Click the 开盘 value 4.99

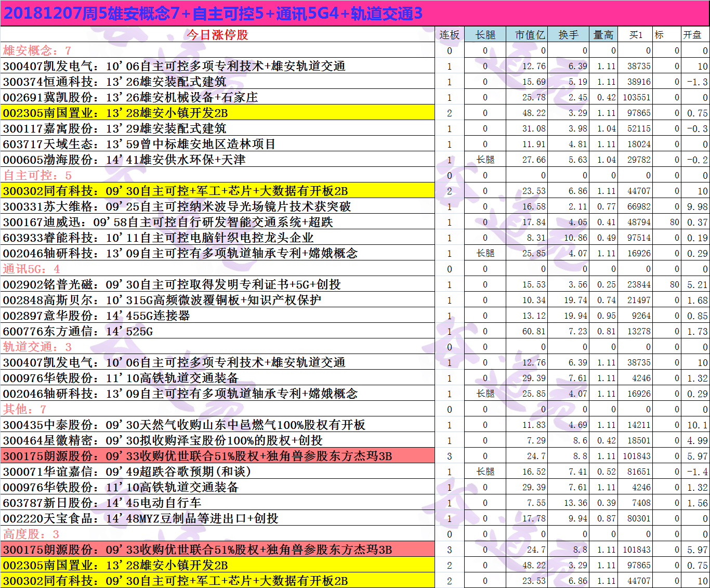[x=698, y=440]
